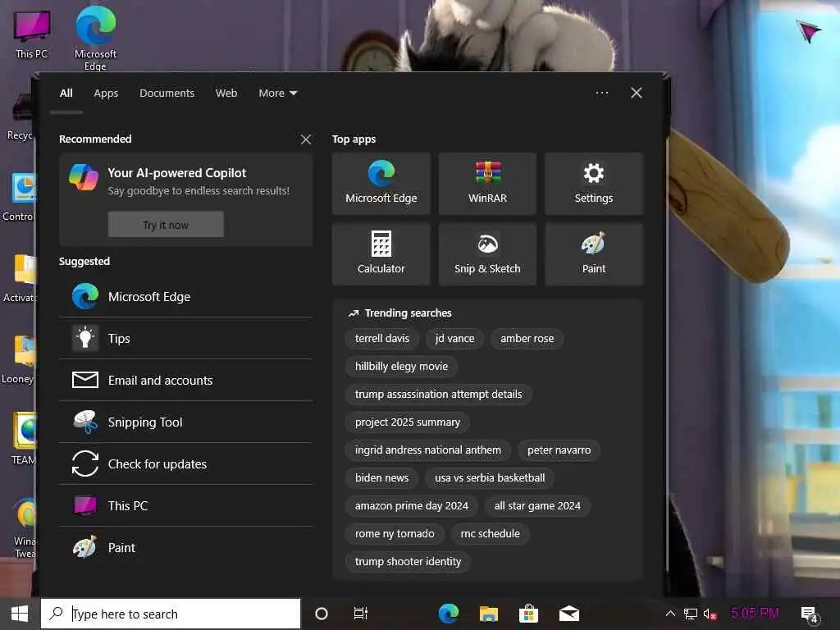Launch Snip & Sketch tile
Image resolution: width=840 pixels, height=630 pixels.
[x=487, y=254]
